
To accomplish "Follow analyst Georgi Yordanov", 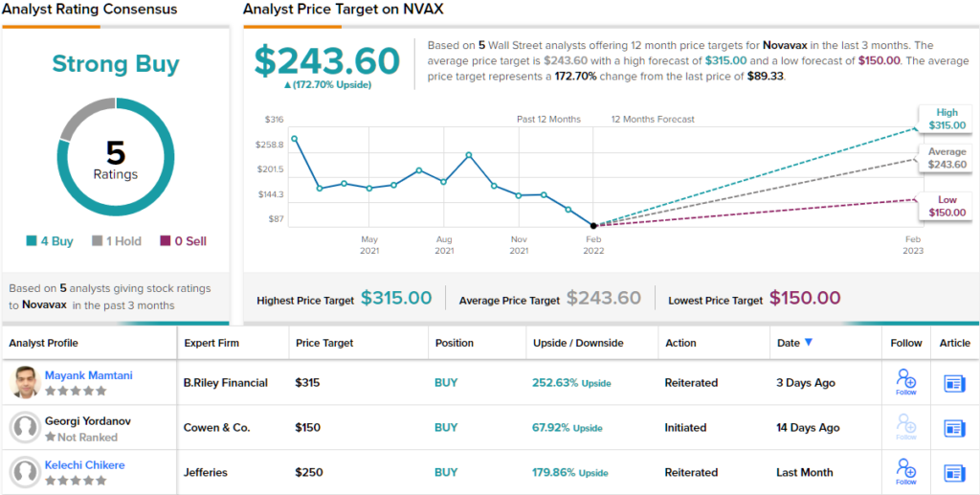I will click(x=905, y=425).
